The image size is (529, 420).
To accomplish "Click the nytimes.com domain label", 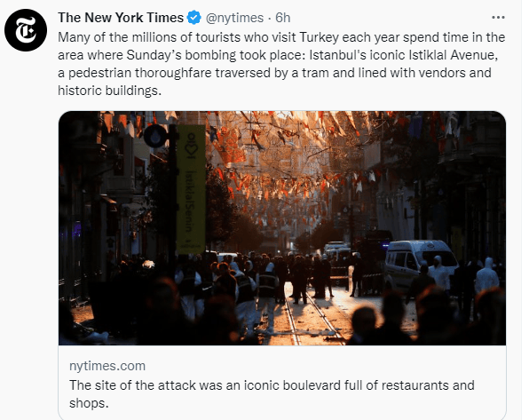I will 107,366.
